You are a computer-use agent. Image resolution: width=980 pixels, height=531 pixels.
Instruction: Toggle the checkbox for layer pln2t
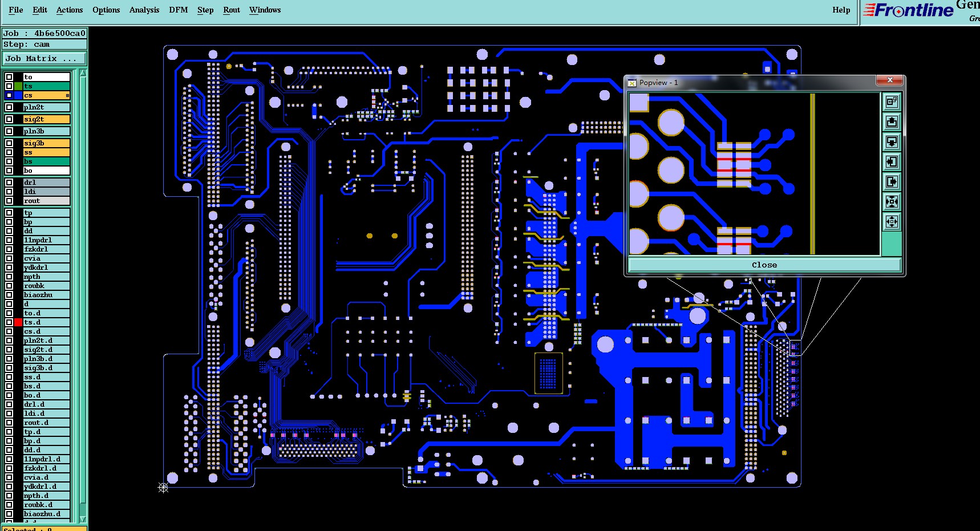(x=9, y=107)
